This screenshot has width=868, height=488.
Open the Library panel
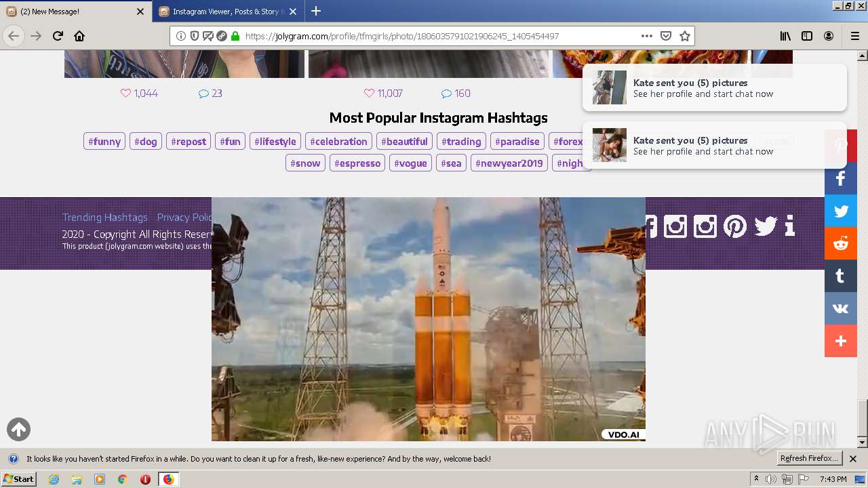[785, 36]
